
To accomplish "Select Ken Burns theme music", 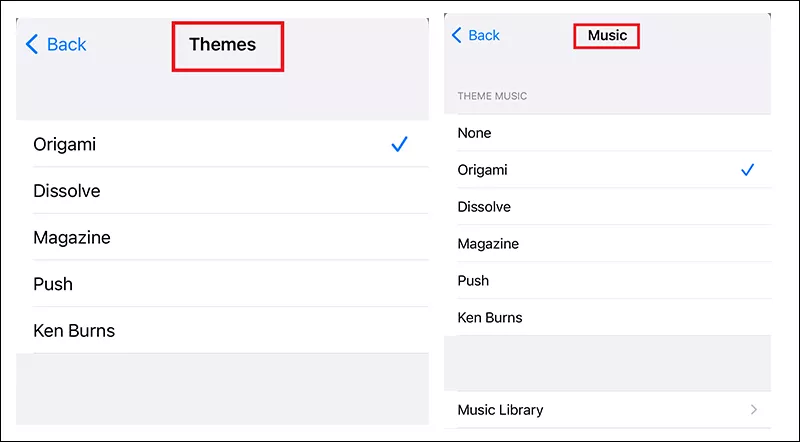I will coord(490,318).
